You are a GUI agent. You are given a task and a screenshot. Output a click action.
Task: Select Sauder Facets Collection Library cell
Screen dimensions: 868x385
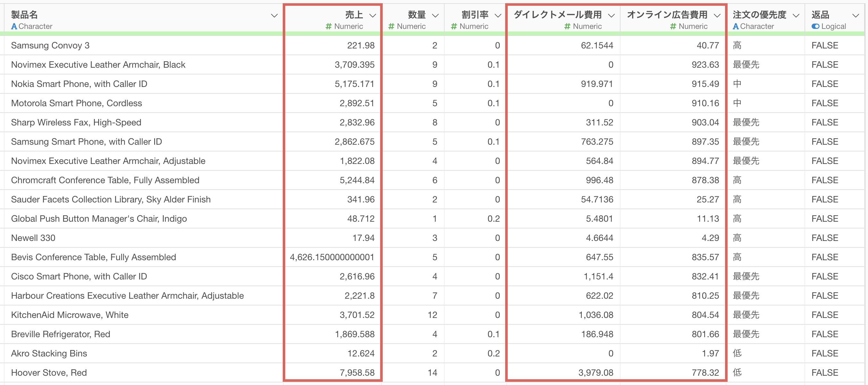click(x=111, y=199)
